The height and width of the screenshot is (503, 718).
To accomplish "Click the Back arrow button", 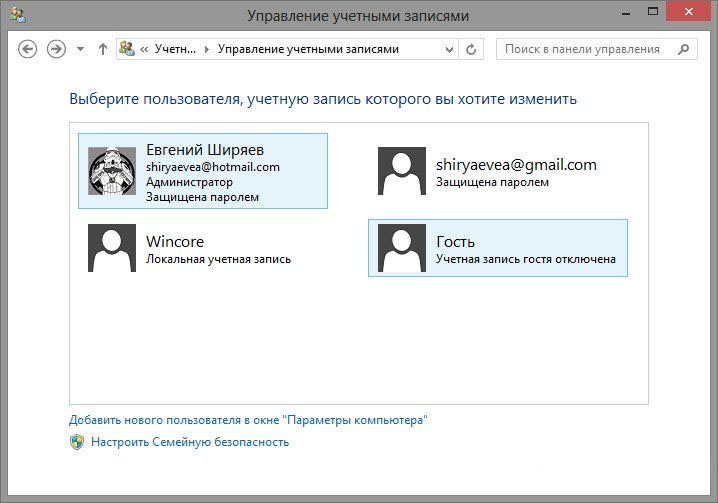I will pos(27,49).
